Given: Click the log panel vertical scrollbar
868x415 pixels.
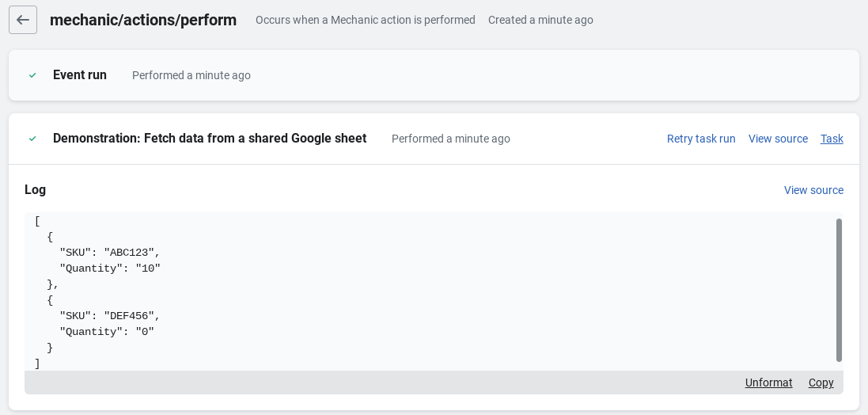Looking at the screenshot, I should (x=839, y=290).
